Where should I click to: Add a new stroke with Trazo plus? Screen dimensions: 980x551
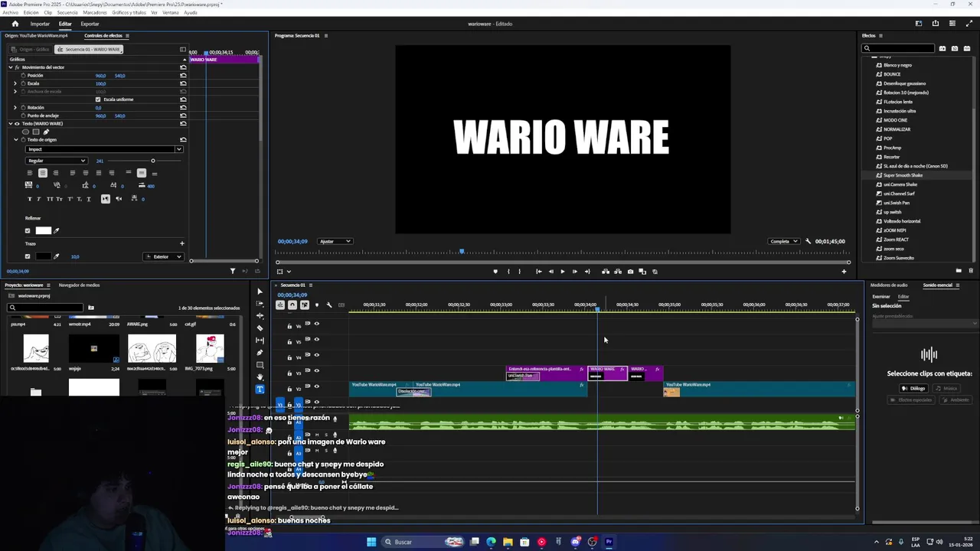point(181,243)
